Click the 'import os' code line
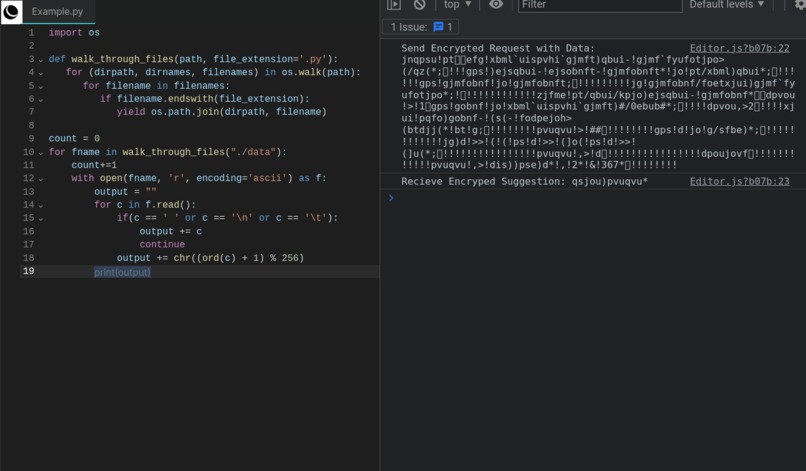 74,32
